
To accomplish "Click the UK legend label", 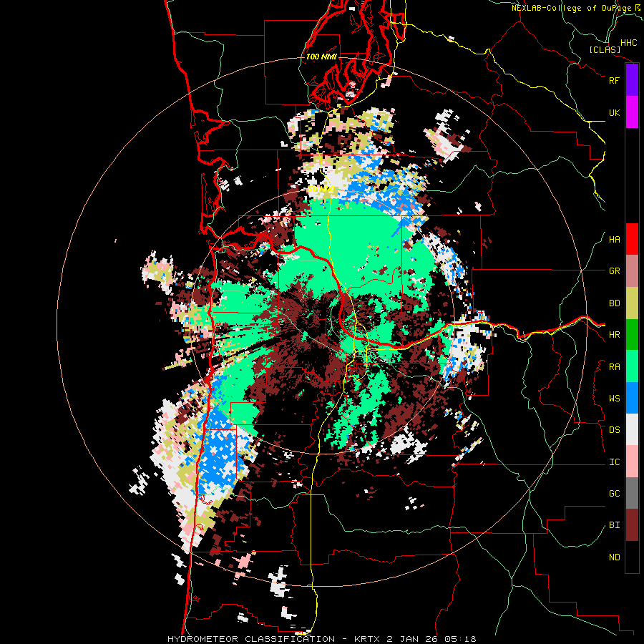I will coord(614,112).
